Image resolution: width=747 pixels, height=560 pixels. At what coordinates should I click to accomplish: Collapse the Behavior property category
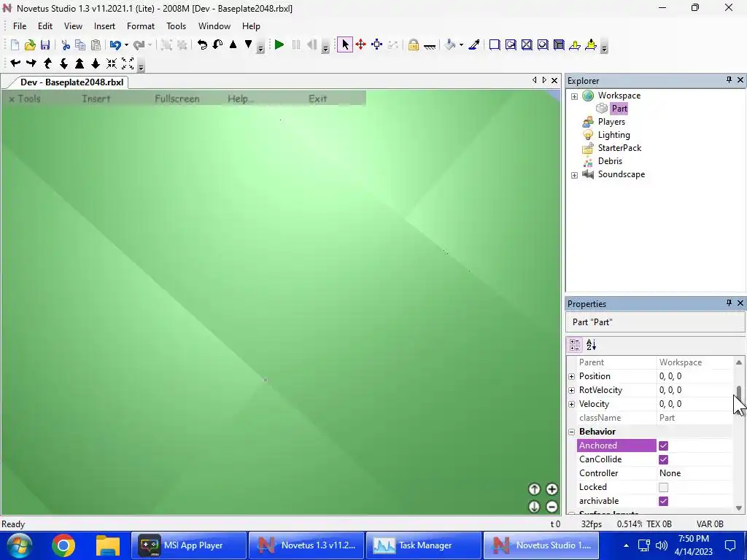click(x=572, y=432)
